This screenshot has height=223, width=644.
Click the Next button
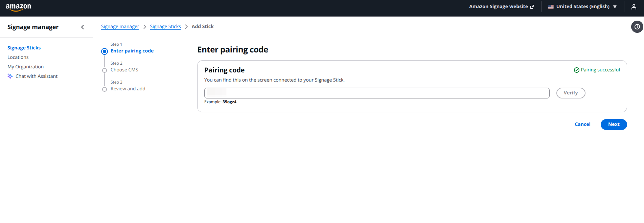click(x=614, y=125)
